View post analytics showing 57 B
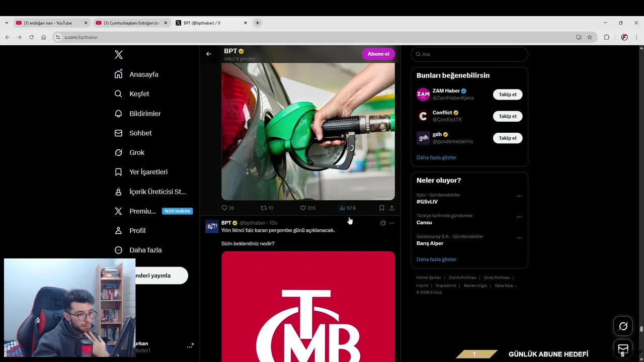The width and height of the screenshot is (644, 362). tap(347, 208)
